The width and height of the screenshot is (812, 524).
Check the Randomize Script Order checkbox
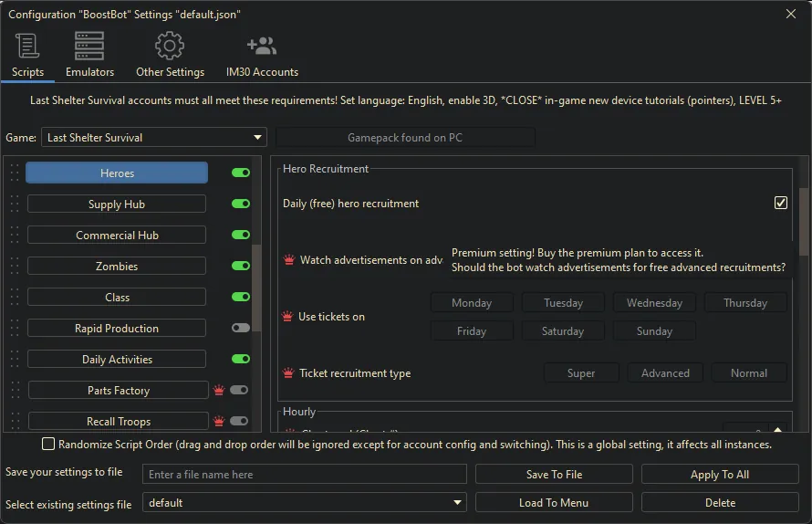point(48,444)
